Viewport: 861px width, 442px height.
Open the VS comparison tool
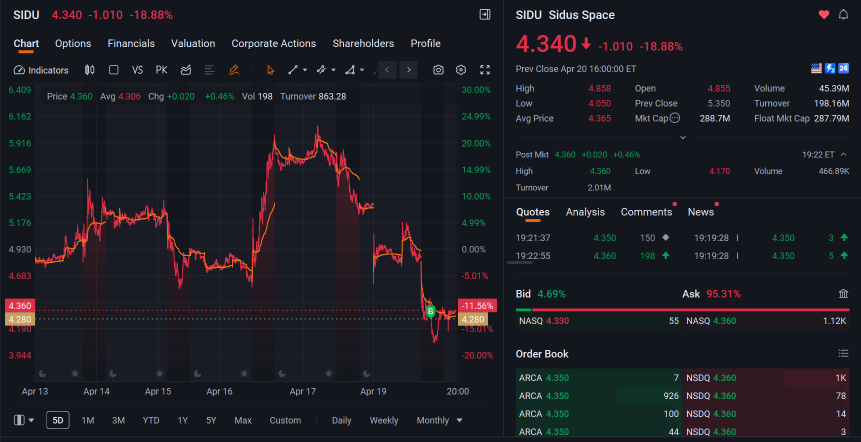[137, 70]
